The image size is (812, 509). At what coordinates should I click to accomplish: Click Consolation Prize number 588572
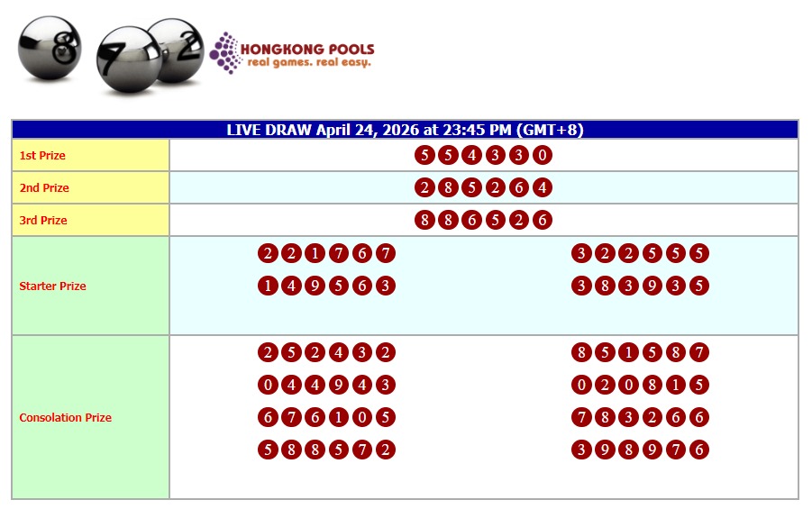(327, 450)
